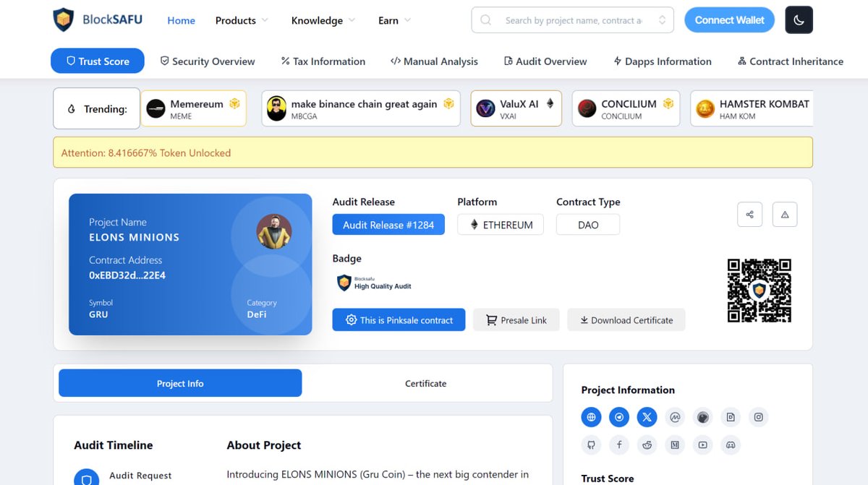Open the YouTube icon
The image size is (868, 485).
coord(702,445)
